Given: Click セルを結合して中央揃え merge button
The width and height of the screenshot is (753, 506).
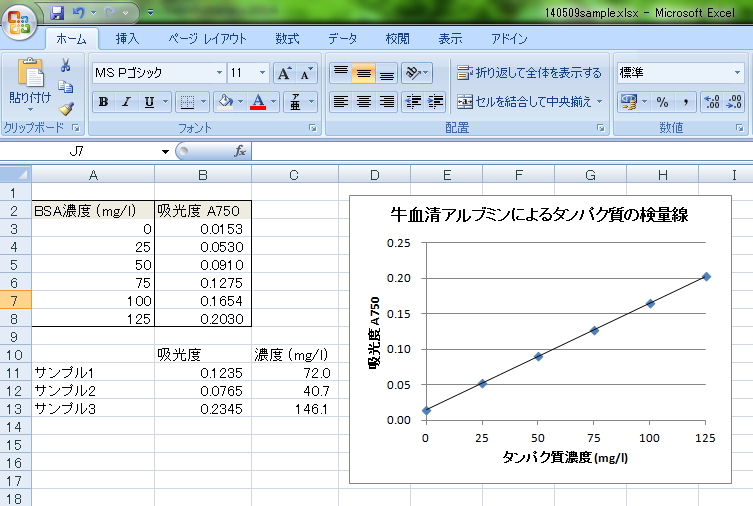Looking at the screenshot, I should click(x=529, y=102).
